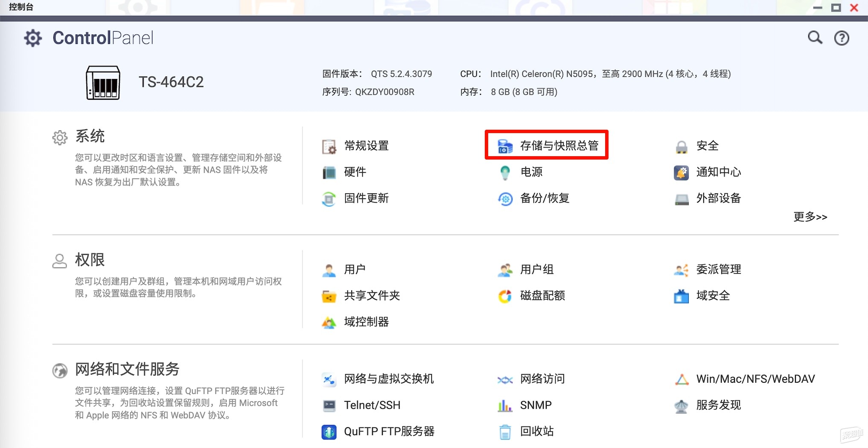
Task: Open the 回收站 text link
Action: 537,431
